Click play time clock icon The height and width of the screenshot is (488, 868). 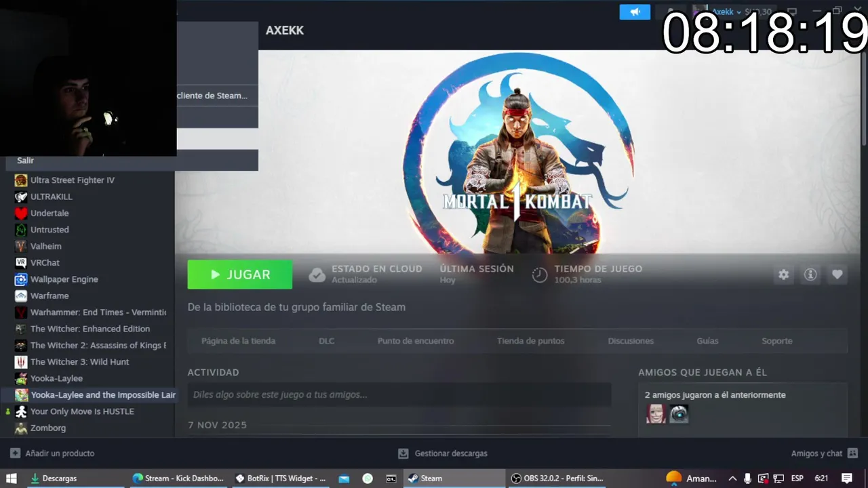[540, 274]
